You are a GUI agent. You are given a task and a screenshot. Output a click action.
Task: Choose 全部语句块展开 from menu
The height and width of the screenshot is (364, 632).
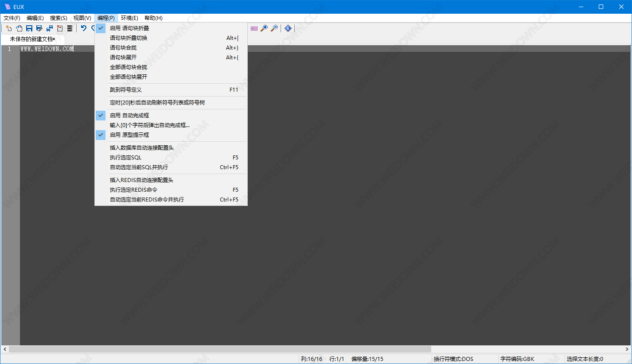pyautogui.click(x=171, y=77)
